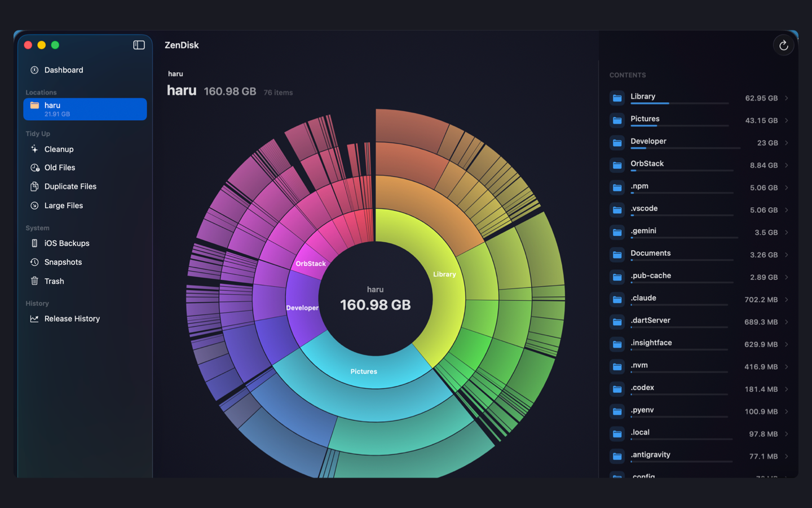Click the refresh scan icon

click(783, 46)
